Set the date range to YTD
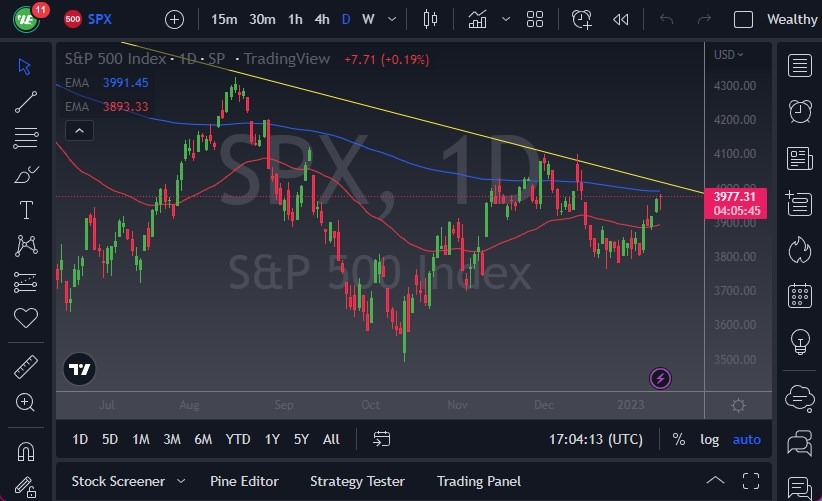The width and height of the screenshot is (822, 501). [x=238, y=439]
